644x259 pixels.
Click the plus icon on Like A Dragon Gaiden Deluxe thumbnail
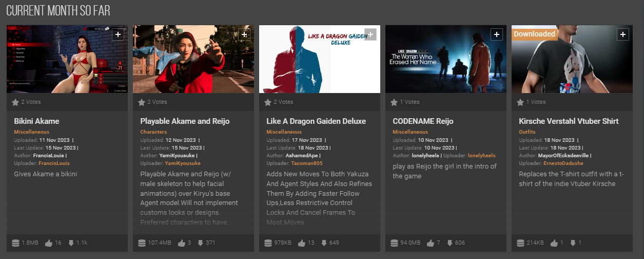(370, 34)
